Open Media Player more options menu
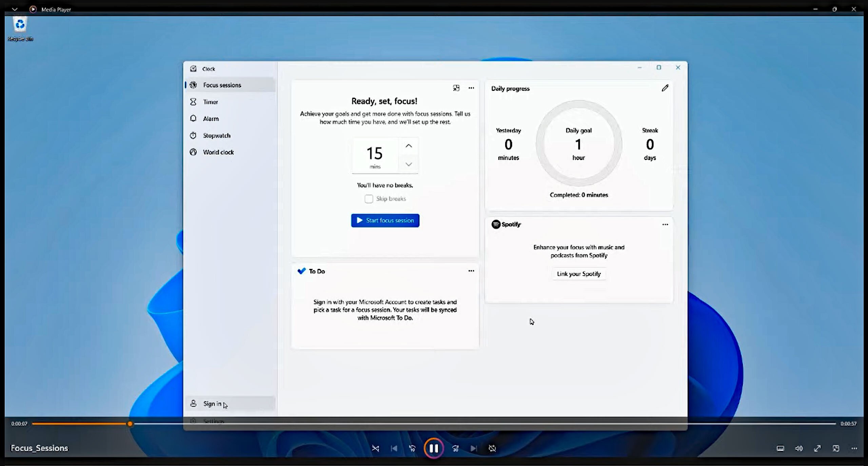 click(x=854, y=448)
